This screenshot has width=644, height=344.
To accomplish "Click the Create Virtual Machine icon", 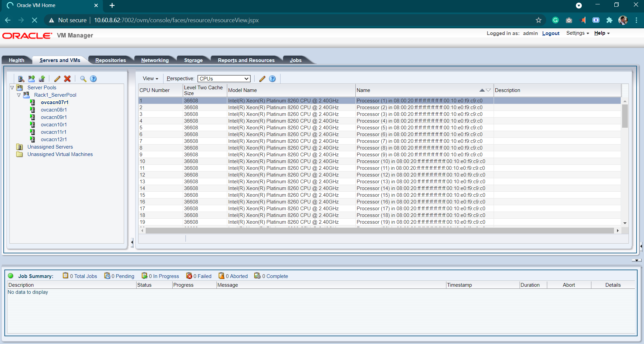I will tap(42, 79).
